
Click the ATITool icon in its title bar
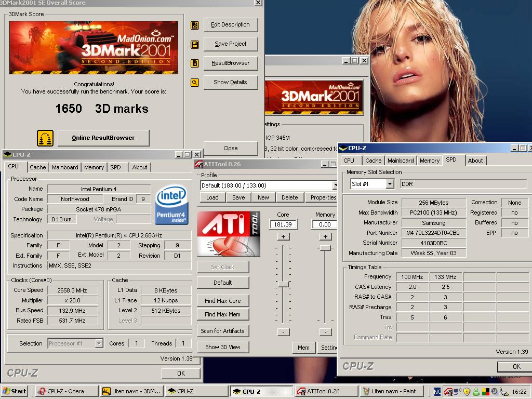[x=199, y=164]
